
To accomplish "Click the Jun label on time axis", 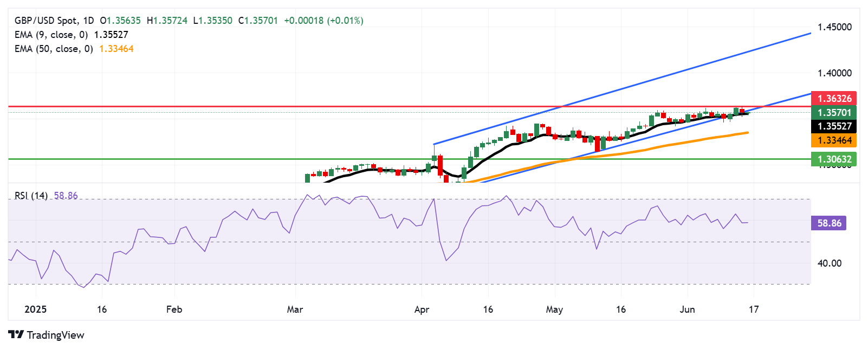I will [x=687, y=309].
